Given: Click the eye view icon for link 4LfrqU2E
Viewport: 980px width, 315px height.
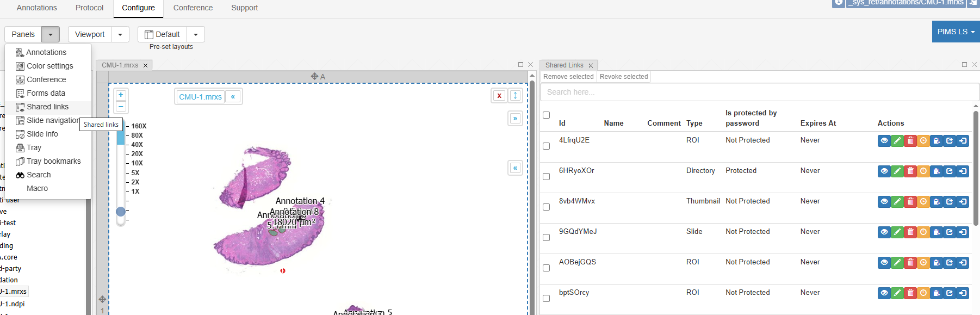Looking at the screenshot, I should point(884,141).
